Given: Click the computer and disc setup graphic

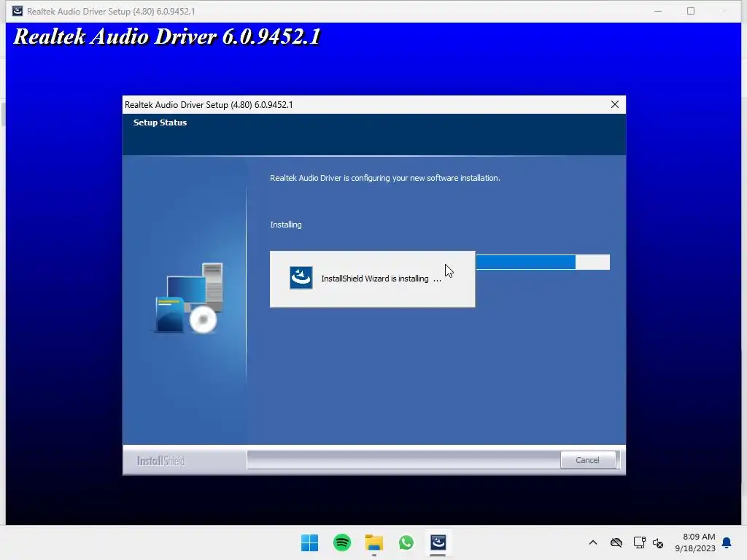Looking at the screenshot, I should click(x=189, y=297).
